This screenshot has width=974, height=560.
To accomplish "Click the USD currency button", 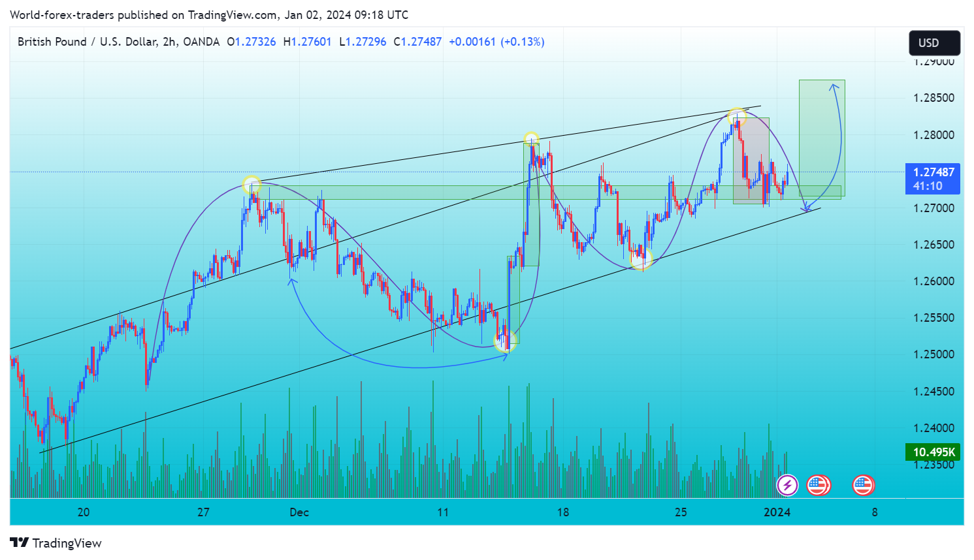I will [934, 43].
